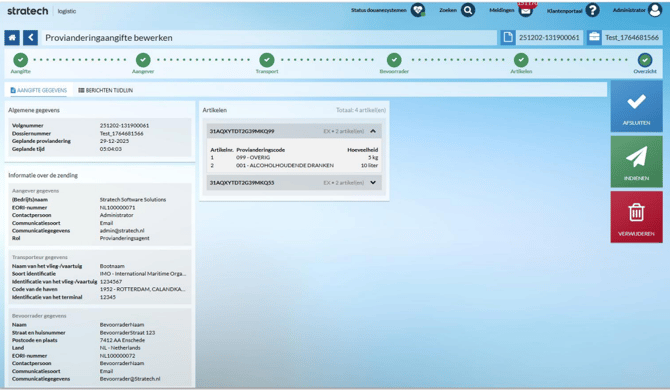The image size is (670, 390).
Task: Open the Administrator user avatar
Action: tap(655, 10)
